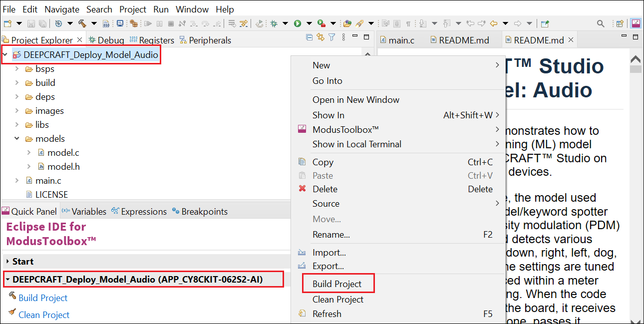Choose Build Project in the context menu

(337, 284)
